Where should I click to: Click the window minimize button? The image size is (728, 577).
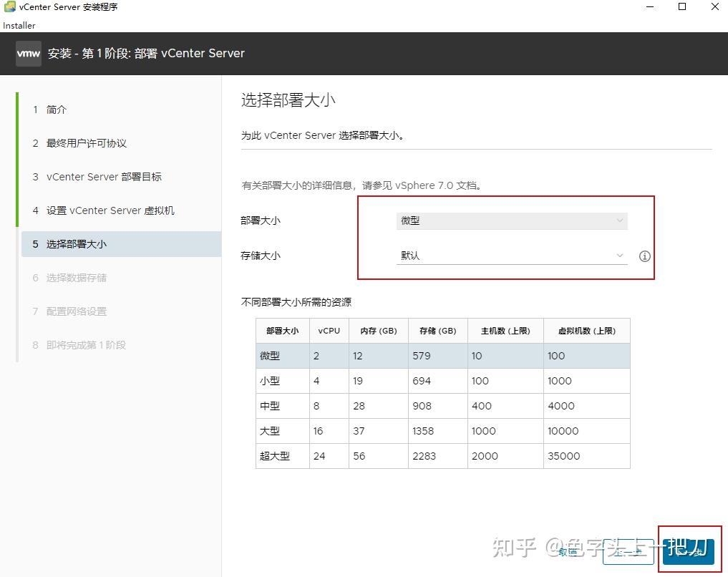point(649,6)
